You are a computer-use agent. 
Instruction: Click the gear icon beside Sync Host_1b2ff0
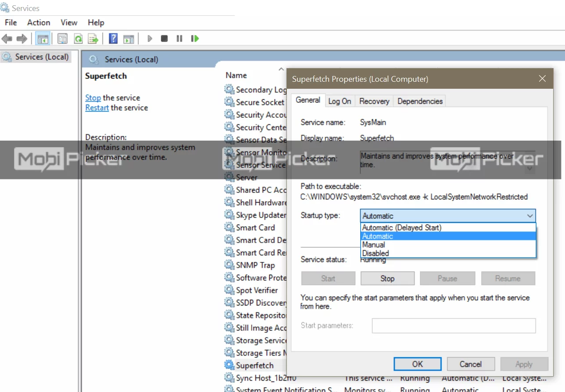point(229,378)
